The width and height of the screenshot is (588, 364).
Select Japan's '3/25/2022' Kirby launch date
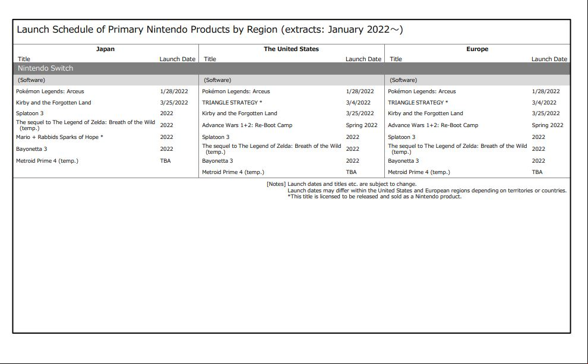(x=174, y=103)
